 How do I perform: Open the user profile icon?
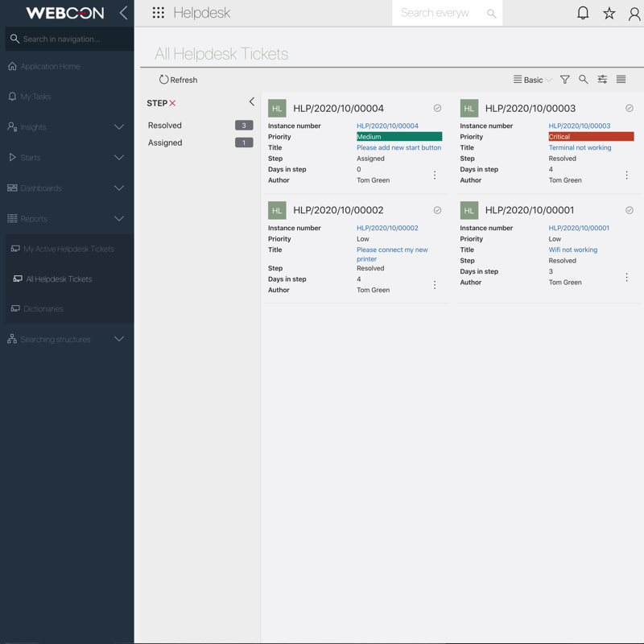(x=634, y=13)
